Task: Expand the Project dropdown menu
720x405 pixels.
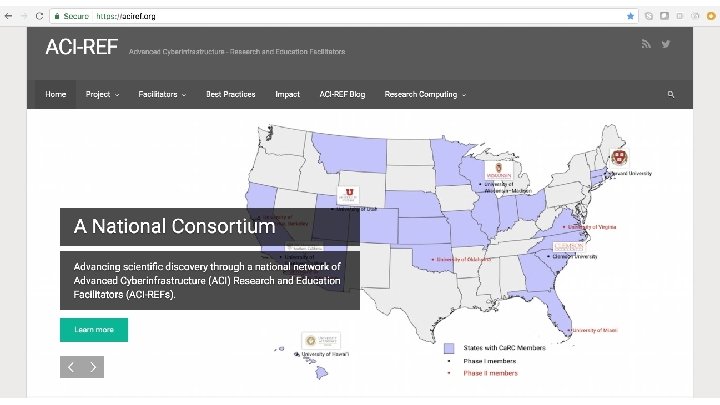Action: pos(102,94)
